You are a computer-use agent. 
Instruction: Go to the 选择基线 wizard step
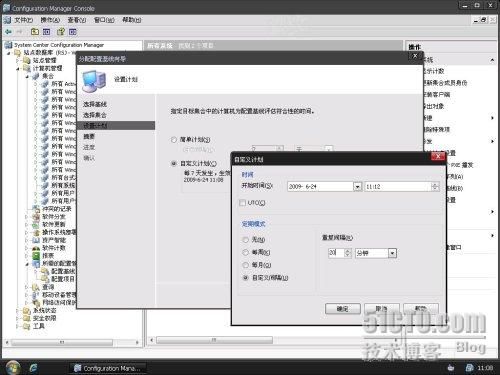coord(95,104)
